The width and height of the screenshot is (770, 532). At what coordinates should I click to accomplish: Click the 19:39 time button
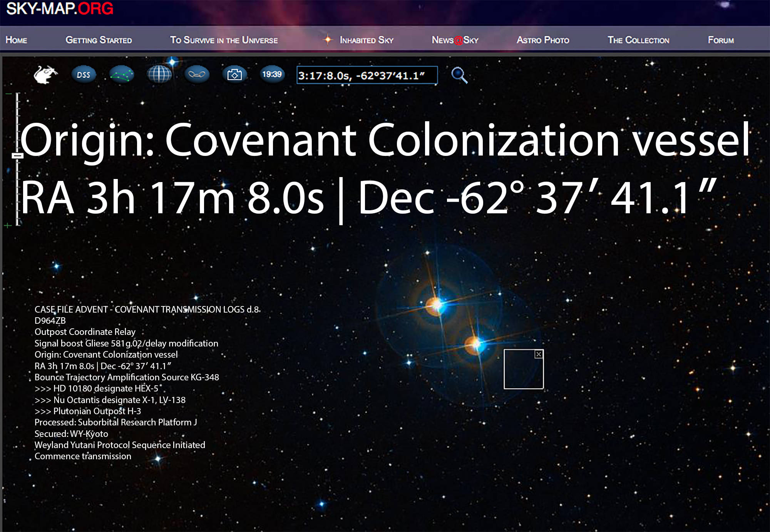point(272,74)
